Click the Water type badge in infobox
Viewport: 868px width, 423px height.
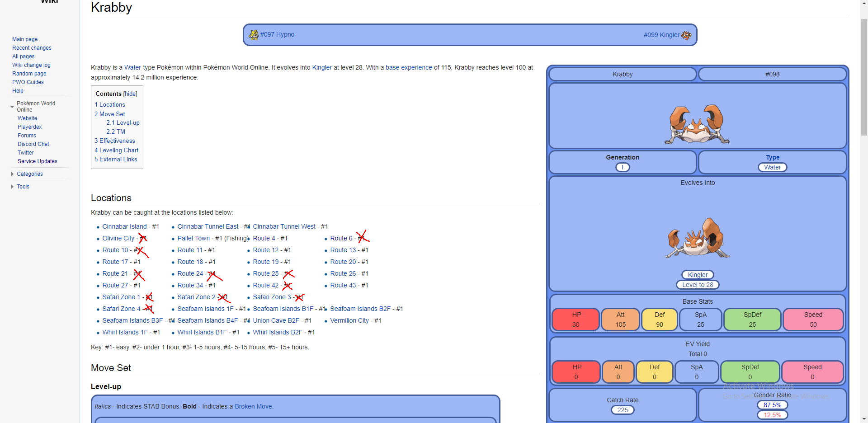[773, 167]
